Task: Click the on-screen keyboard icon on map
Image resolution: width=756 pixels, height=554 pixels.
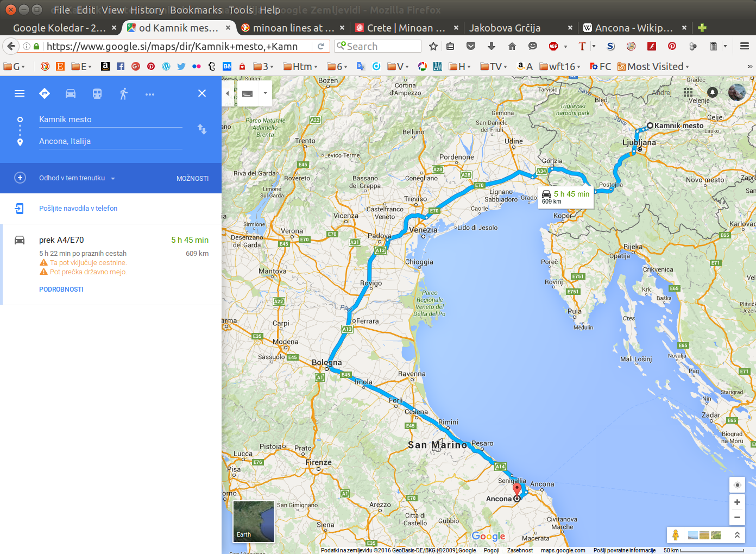Action: pos(248,93)
